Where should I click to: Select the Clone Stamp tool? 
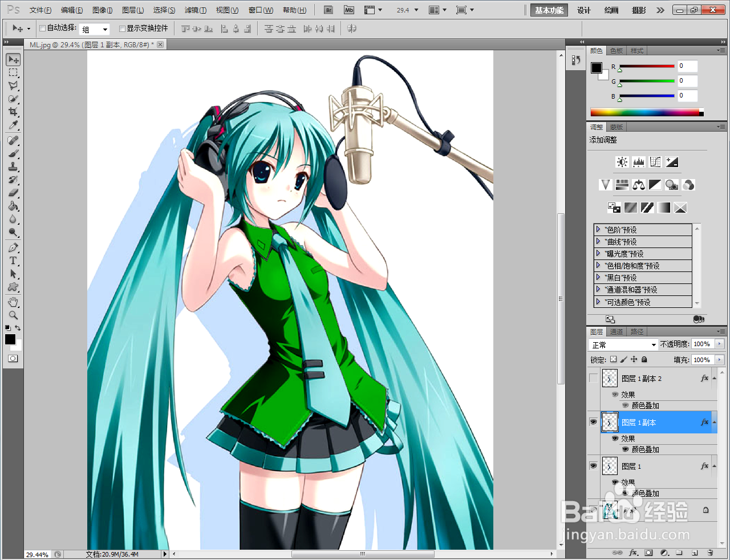click(13, 167)
